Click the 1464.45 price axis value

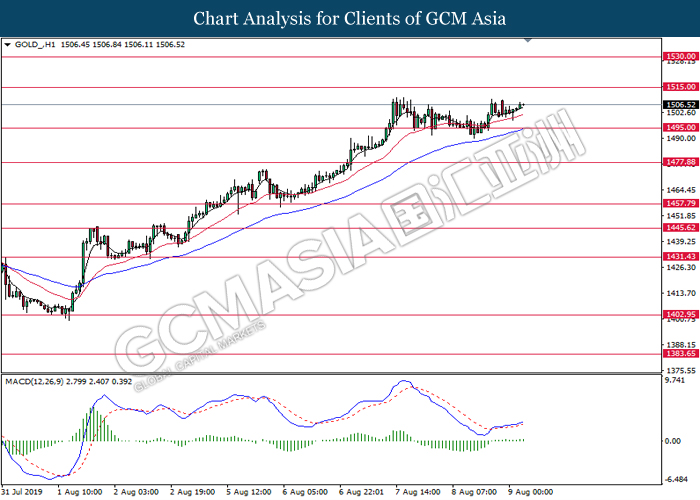(681, 190)
